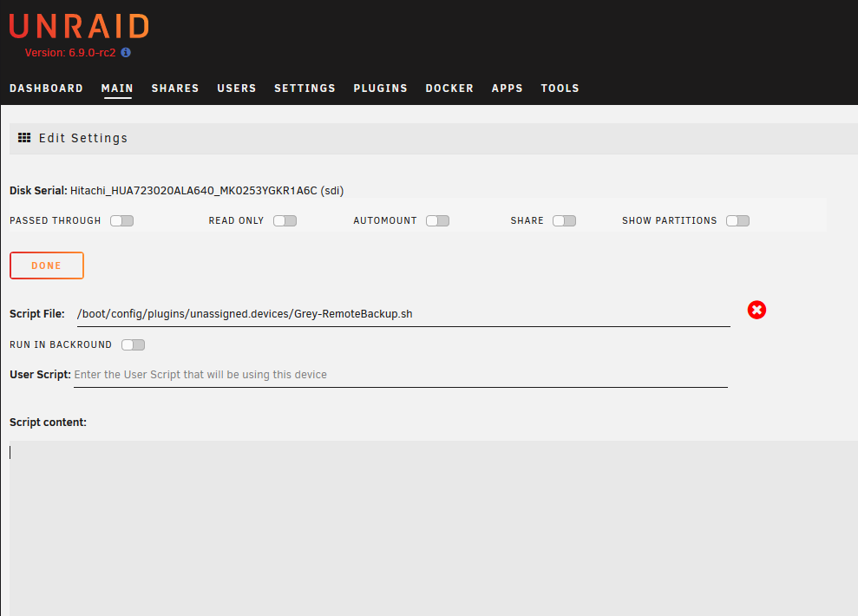The width and height of the screenshot is (858, 616).
Task: Click the User Script: label
Action: (x=40, y=375)
